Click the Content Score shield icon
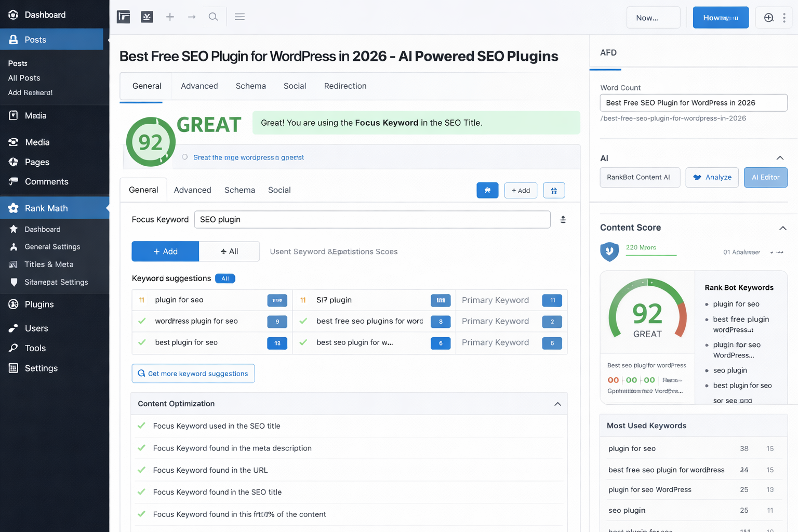 tap(609, 251)
